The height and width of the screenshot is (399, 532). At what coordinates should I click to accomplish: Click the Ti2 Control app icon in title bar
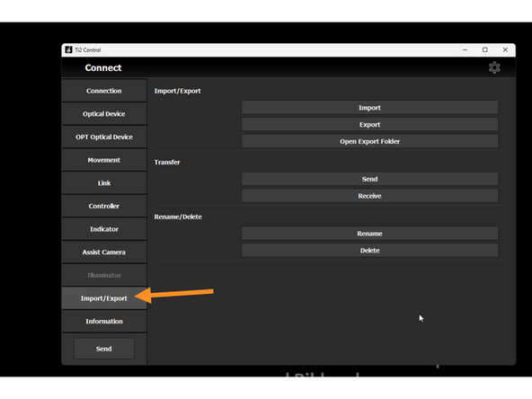(68, 50)
